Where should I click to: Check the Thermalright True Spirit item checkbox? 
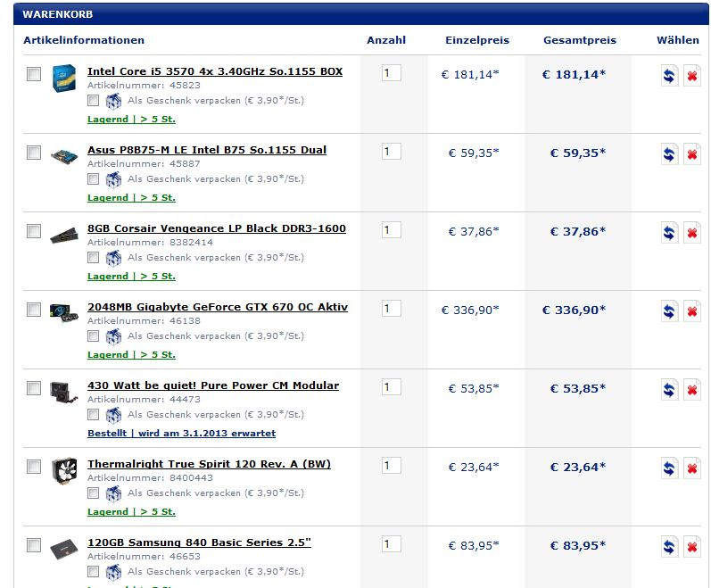[34, 467]
